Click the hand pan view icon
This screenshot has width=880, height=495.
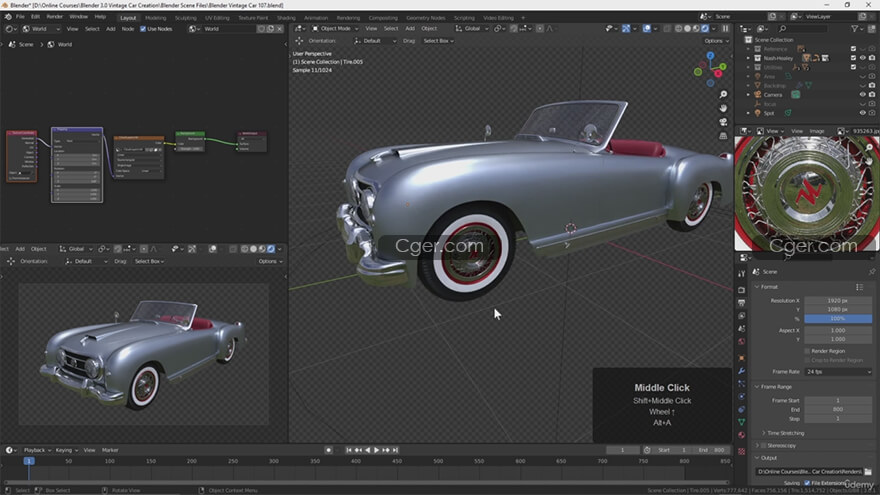[723, 108]
